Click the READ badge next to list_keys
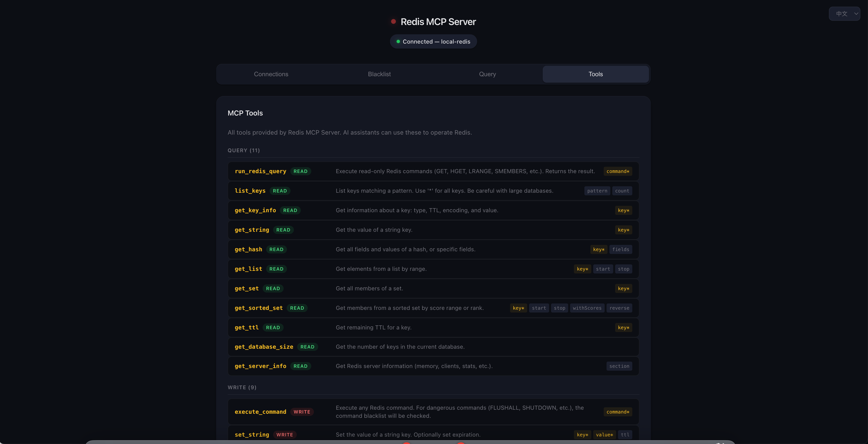 pyautogui.click(x=280, y=191)
